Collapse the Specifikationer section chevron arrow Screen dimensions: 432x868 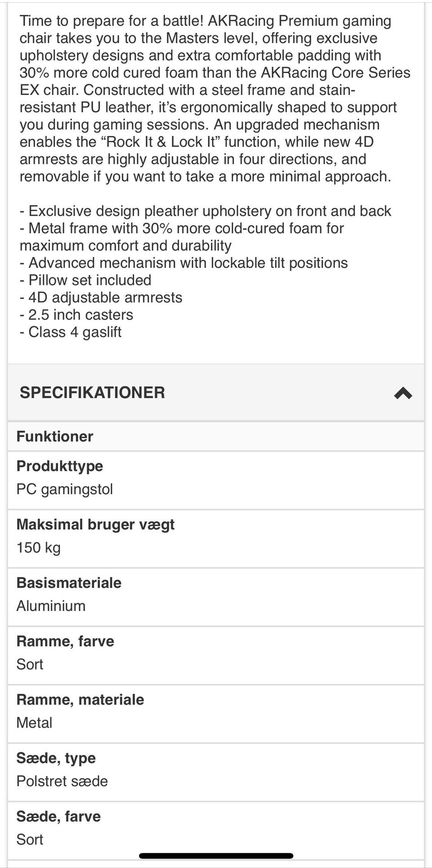pos(403,393)
